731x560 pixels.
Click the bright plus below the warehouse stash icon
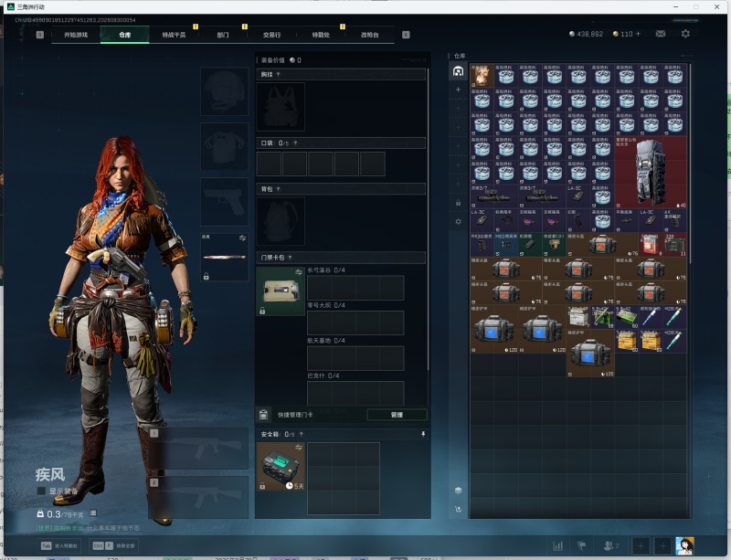pyautogui.click(x=459, y=89)
